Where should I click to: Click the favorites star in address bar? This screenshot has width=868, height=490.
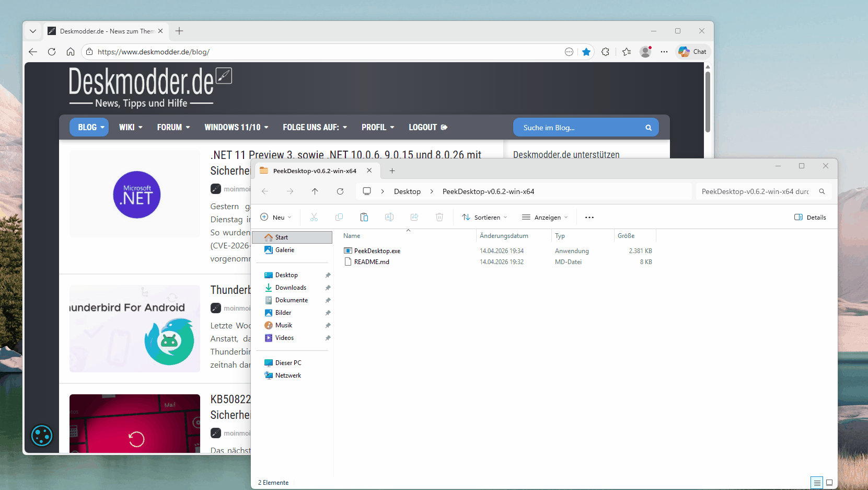586,52
